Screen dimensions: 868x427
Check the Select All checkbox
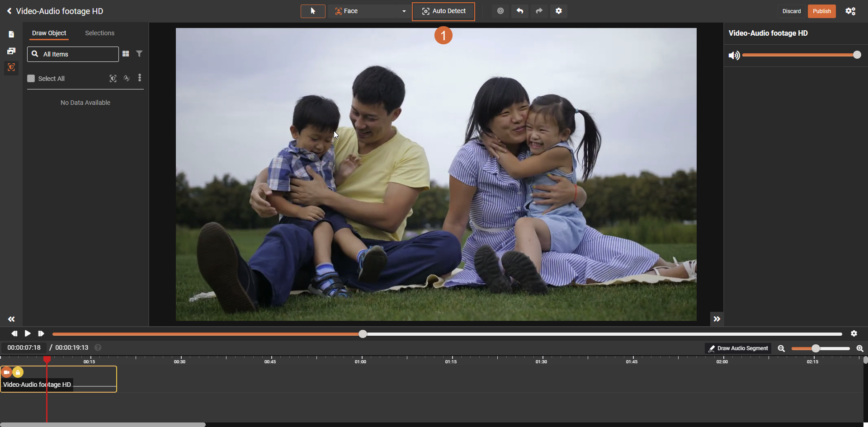point(31,79)
